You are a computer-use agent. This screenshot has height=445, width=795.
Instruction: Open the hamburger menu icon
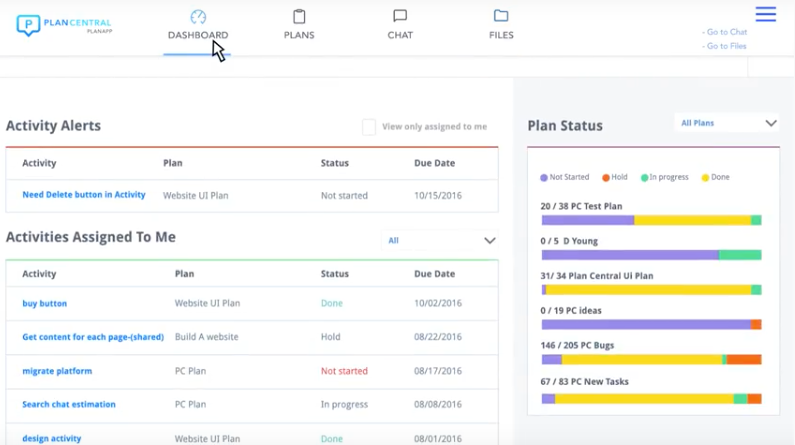click(766, 14)
